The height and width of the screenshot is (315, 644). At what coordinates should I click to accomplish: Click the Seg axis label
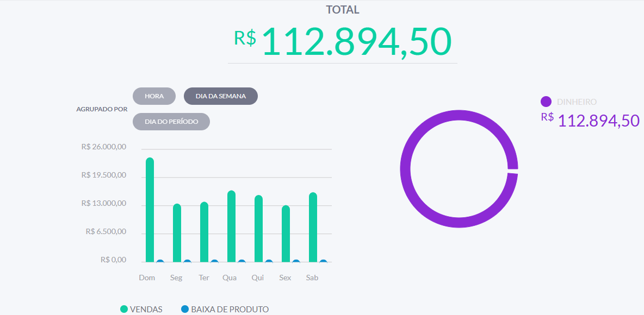coord(176,278)
